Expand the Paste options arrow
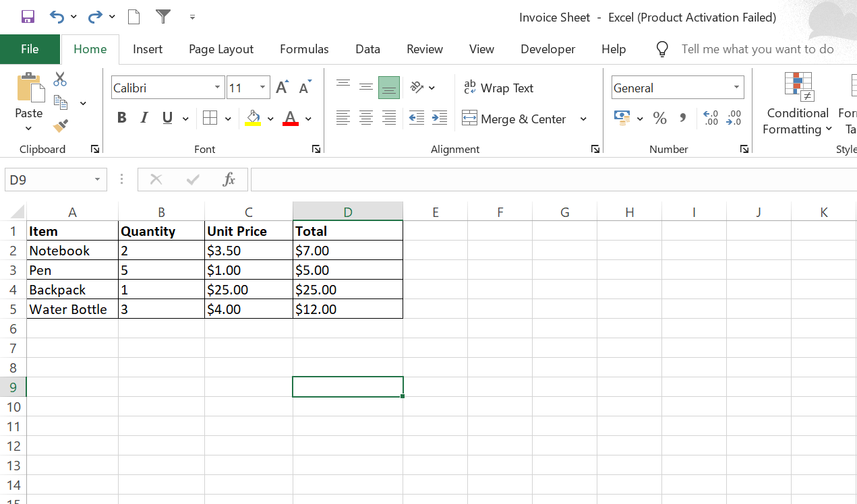Image resolution: width=857 pixels, height=504 pixels. click(28, 128)
